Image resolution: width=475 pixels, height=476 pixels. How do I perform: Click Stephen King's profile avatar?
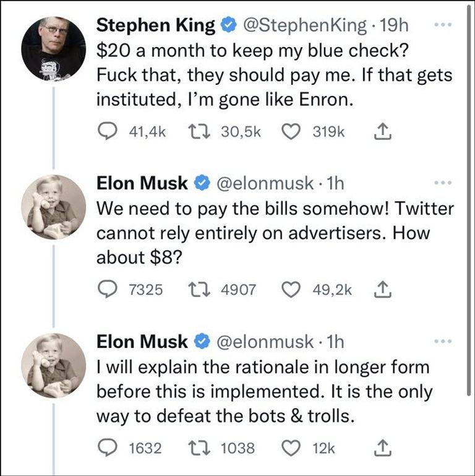tap(53, 48)
